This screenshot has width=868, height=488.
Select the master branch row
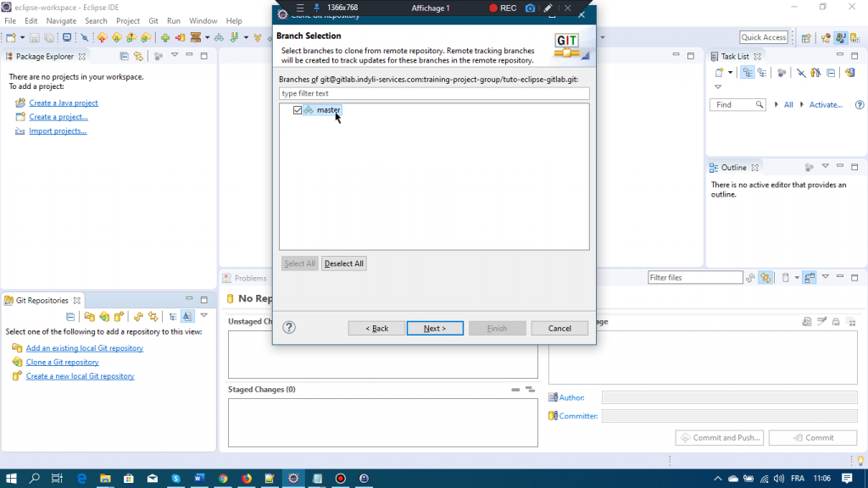322,110
